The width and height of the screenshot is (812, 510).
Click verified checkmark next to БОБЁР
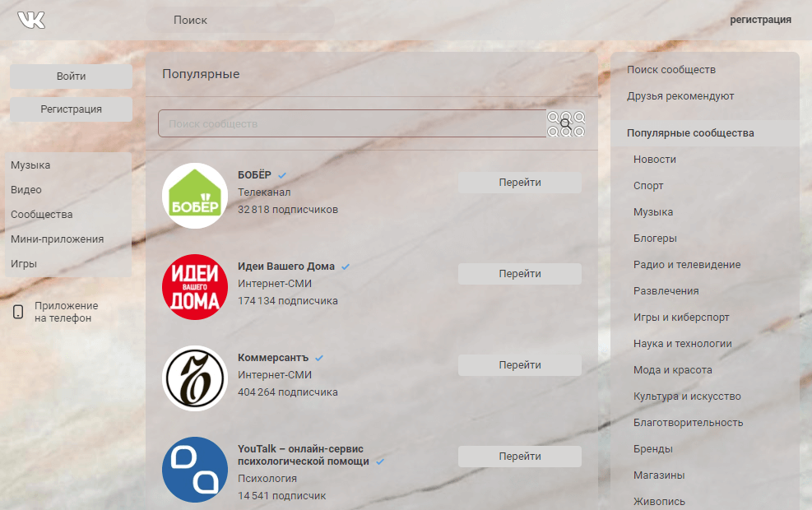tap(282, 175)
